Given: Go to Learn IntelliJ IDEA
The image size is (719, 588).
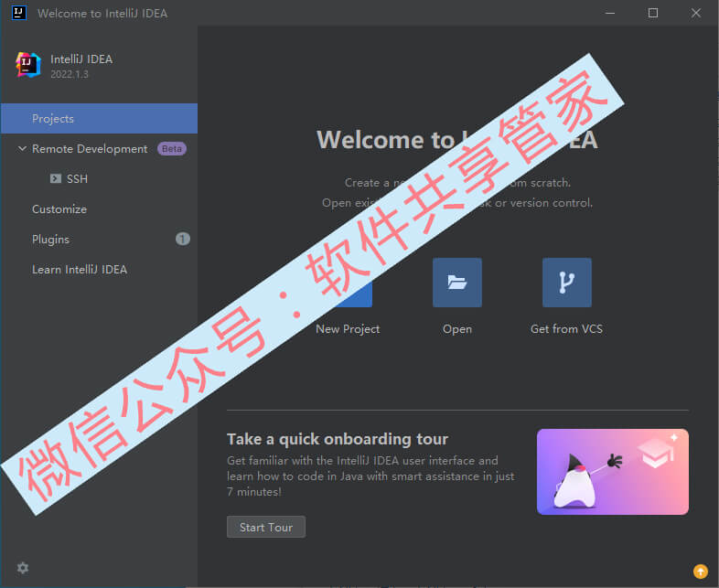Looking at the screenshot, I should pos(80,270).
